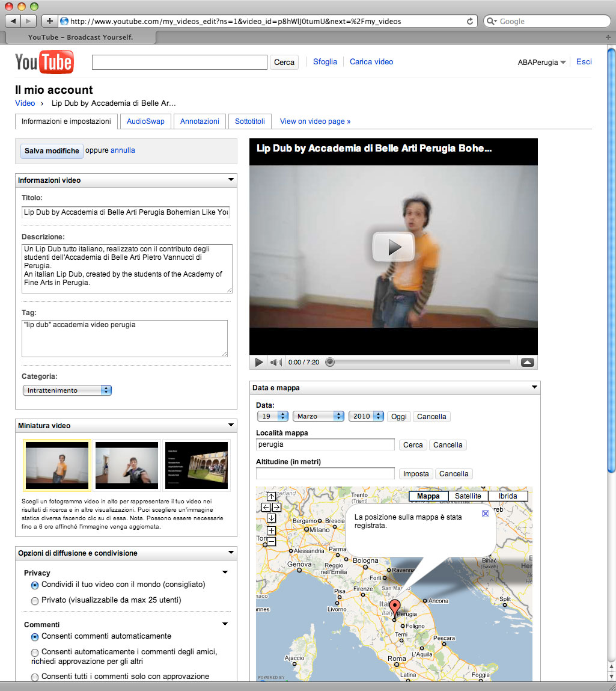Click 'Cerca' next to Località mappa

tap(413, 445)
